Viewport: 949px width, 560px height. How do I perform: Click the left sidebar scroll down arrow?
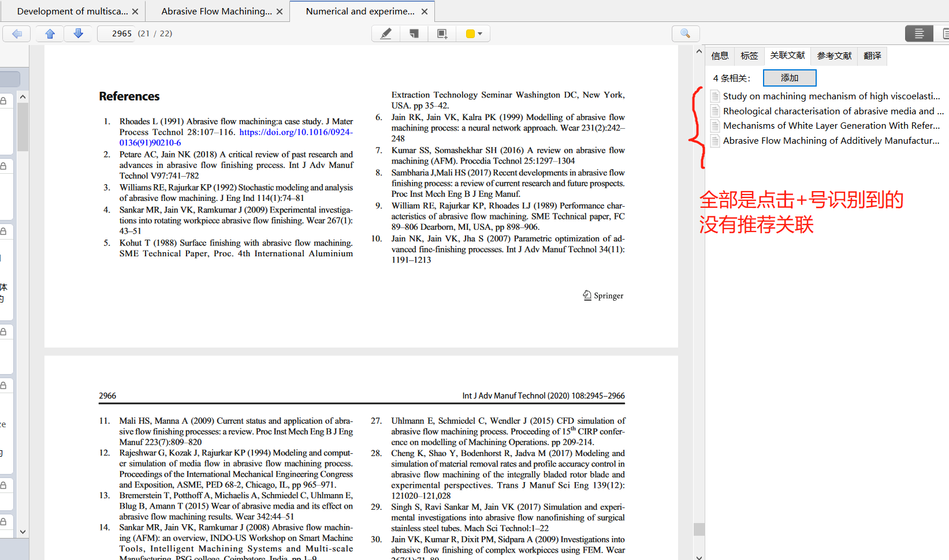[23, 532]
